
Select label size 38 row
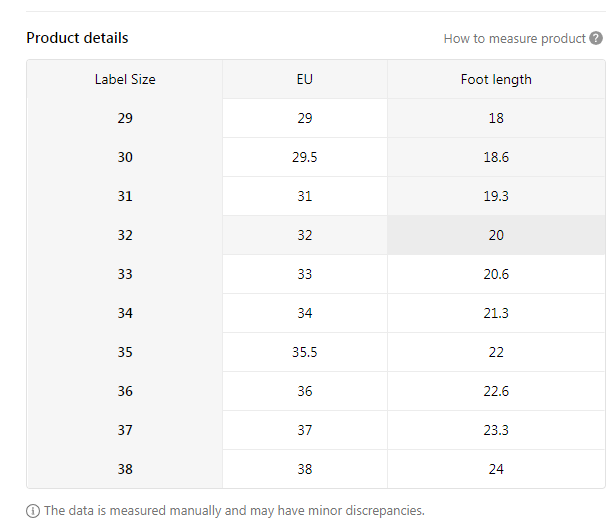tap(125, 469)
